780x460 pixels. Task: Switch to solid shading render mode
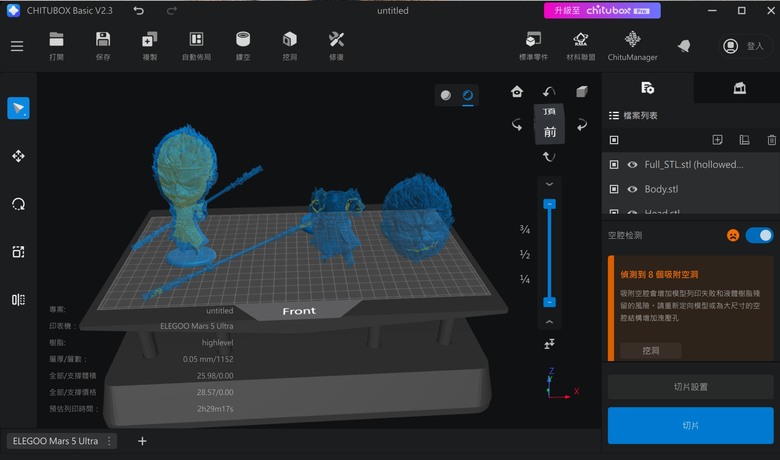tap(446, 95)
